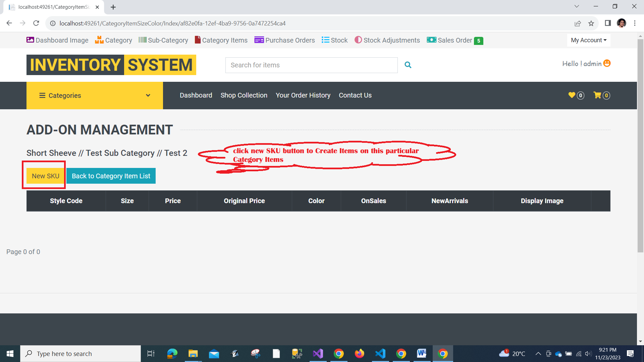Open the Category Items nav icon
Viewport: 644px width, 362px height.
tap(198, 40)
